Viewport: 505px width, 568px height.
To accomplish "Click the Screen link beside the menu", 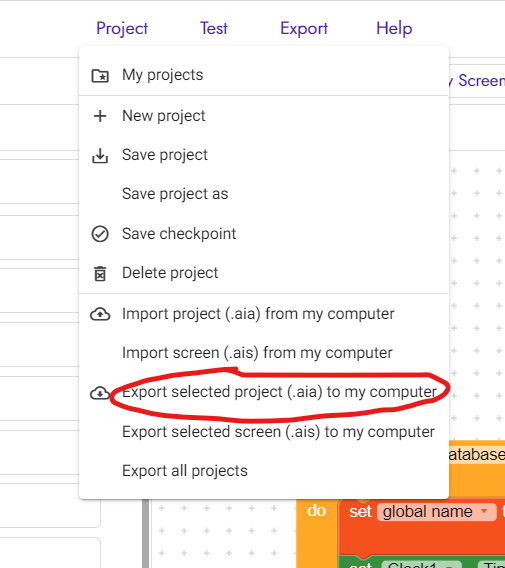I will pyautogui.click(x=481, y=80).
